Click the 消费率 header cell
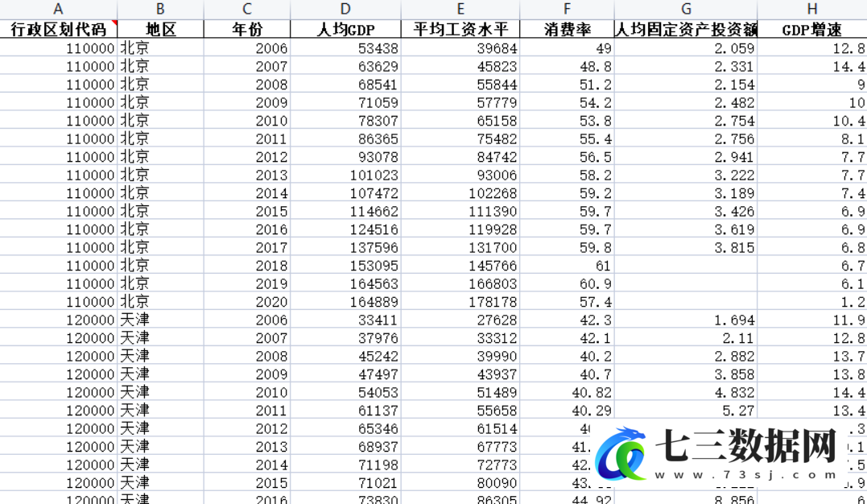Viewport: 867px width, 504px height. [568, 29]
